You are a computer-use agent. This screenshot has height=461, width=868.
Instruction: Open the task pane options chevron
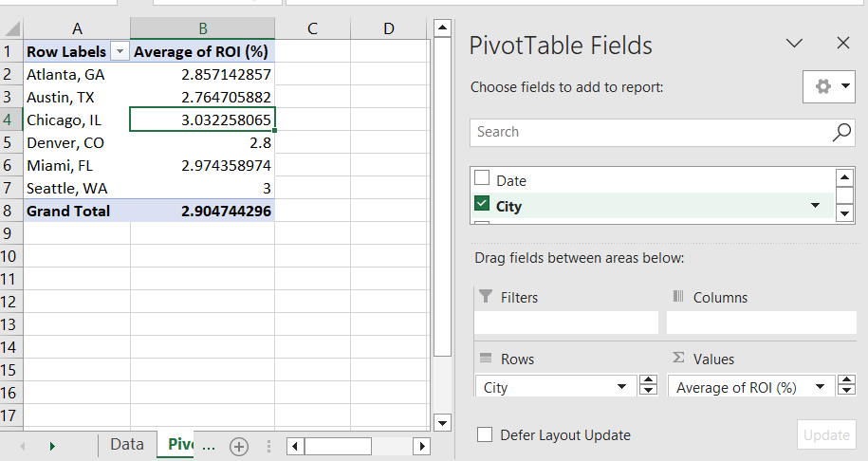tap(795, 44)
